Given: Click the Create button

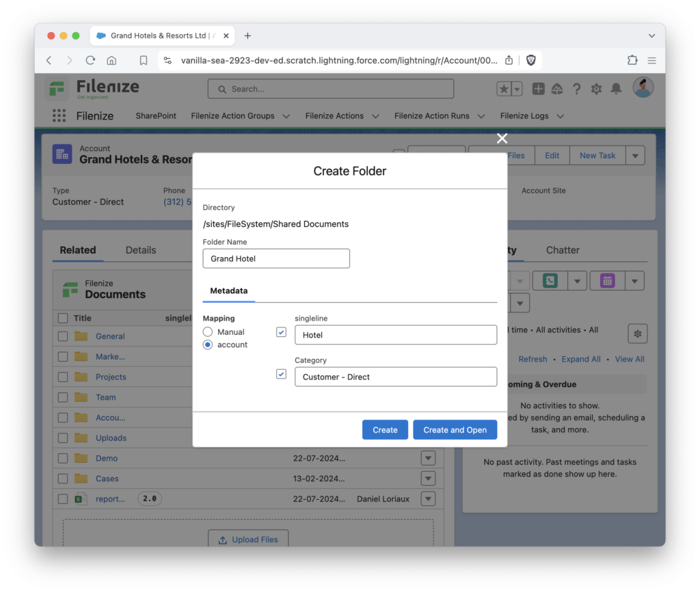Looking at the screenshot, I should [385, 429].
